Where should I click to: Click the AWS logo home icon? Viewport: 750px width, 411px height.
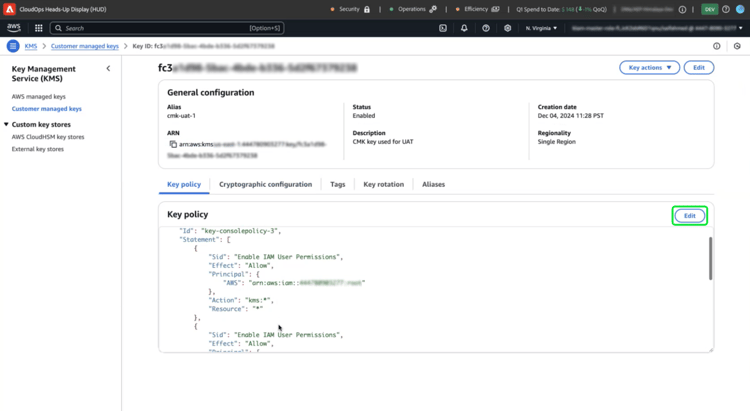tap(14, 28)
